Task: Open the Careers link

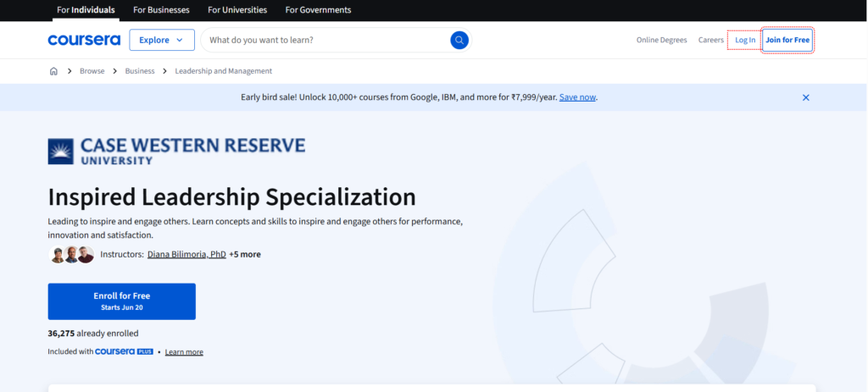Action: (711, 40)
